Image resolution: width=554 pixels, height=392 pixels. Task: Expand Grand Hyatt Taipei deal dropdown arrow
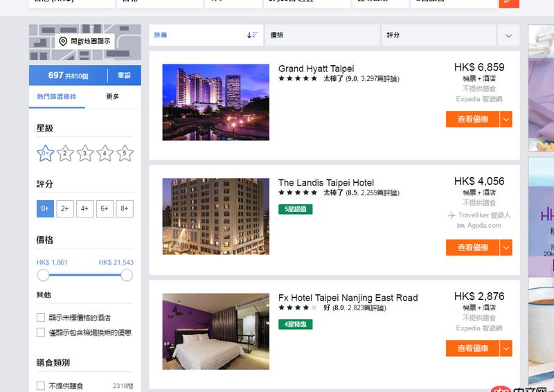click(x=506, y=119)
